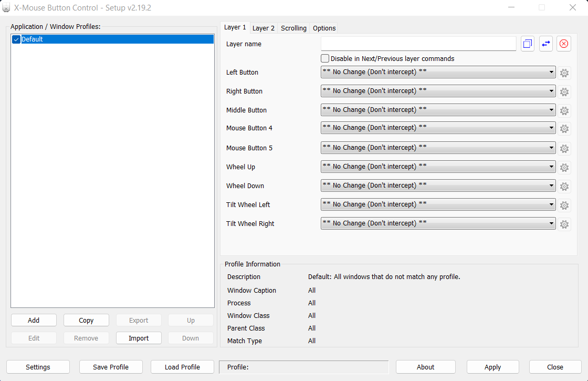Viewport: 588px width, 381px height.
Task: Click the Import button
Action: tap(139, 338)
